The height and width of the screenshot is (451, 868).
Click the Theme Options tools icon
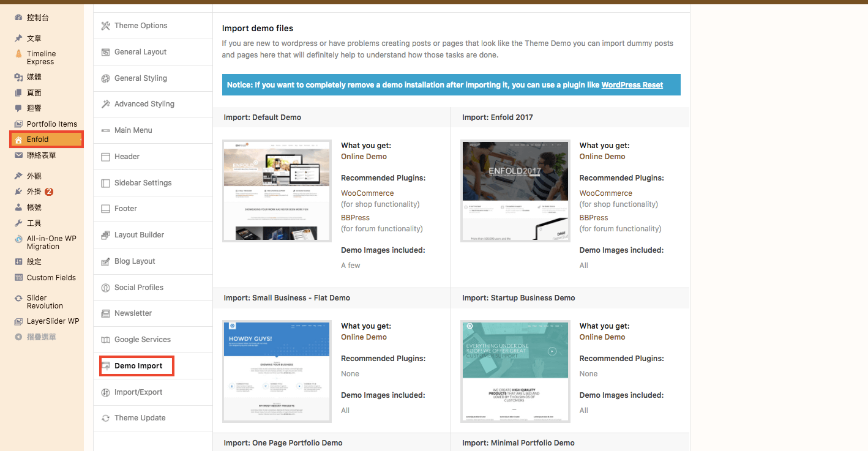105,26
